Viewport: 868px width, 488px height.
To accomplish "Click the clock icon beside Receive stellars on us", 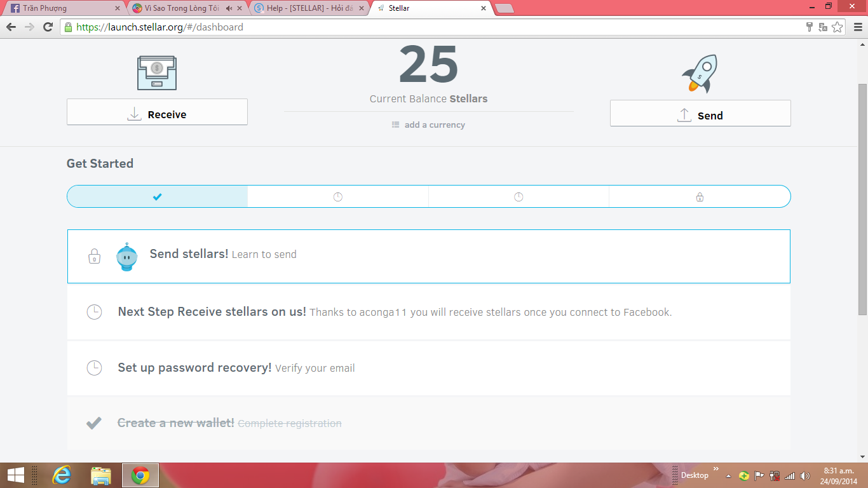I will [x=94, y=312].
